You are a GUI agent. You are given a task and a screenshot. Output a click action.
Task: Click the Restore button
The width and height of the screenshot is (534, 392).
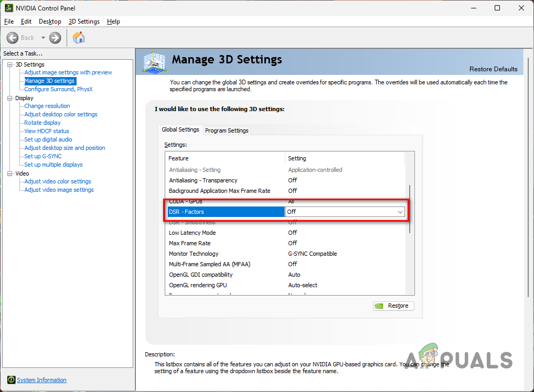click(x=394, y=306)
